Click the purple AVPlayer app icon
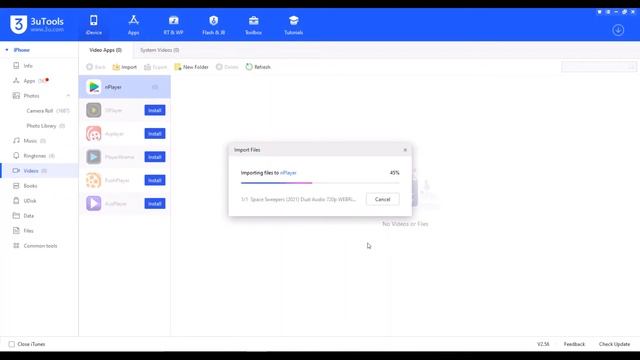 (93, 203)
